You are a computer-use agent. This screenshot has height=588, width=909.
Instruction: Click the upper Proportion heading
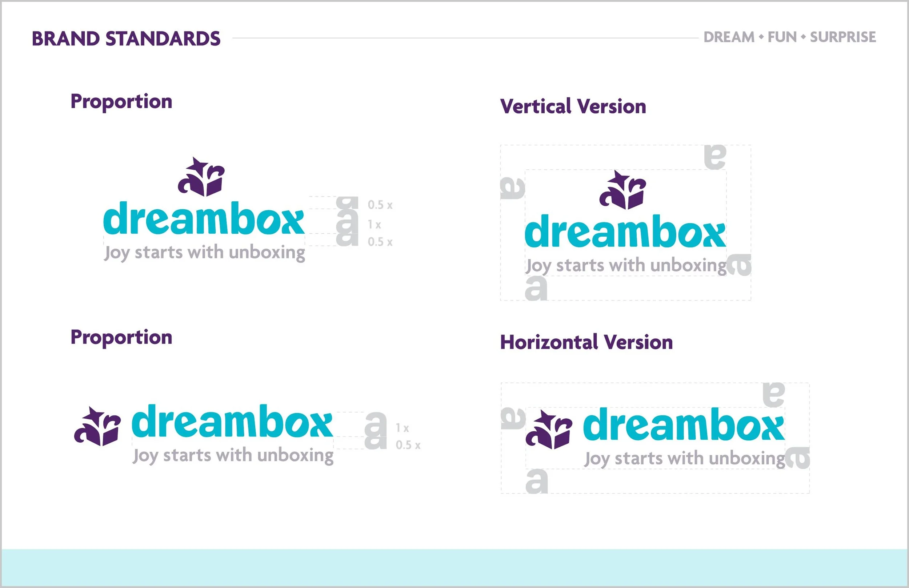121,101
